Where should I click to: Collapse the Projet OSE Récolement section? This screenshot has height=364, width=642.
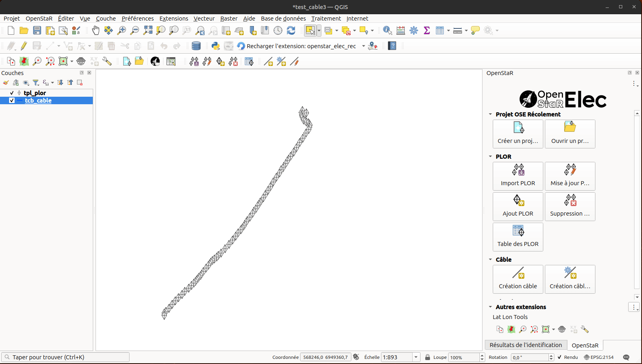click(x=490, y=114)
